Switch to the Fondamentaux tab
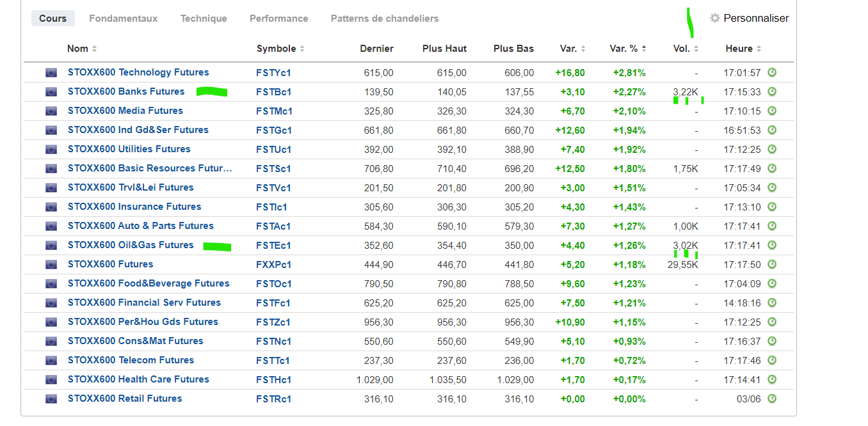 coord(123,19)
